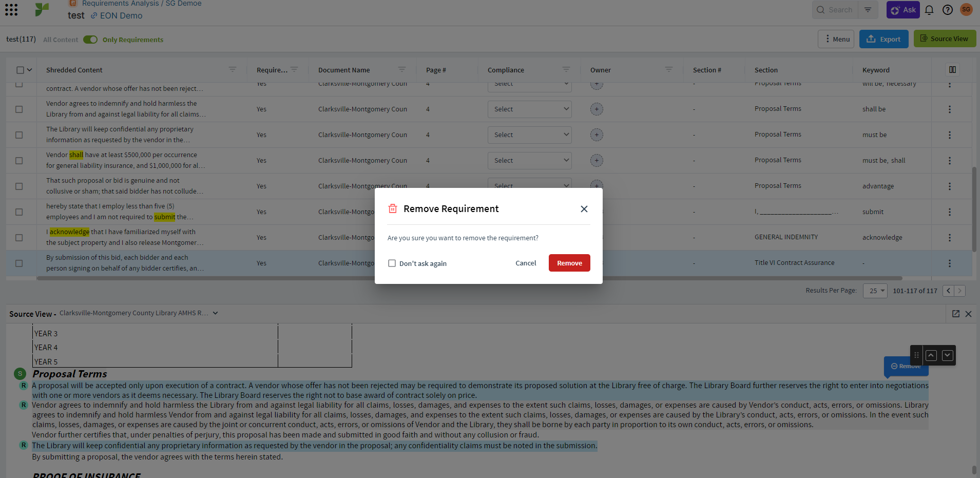The image size is (980, 478).
Task: Open row actions for 'By submission of this bid'
Action: (x=950, y=263)
